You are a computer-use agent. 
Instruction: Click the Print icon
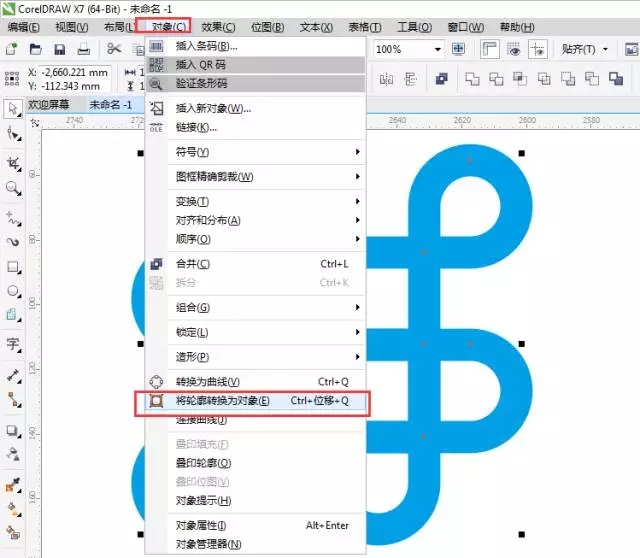pos(84,49)
